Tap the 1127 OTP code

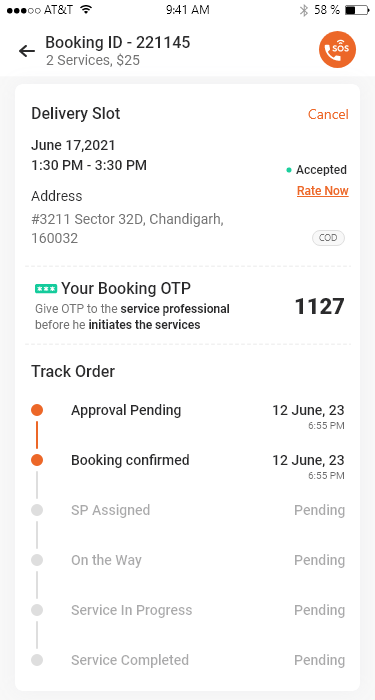pyautogui.click(x=320, y=306)
